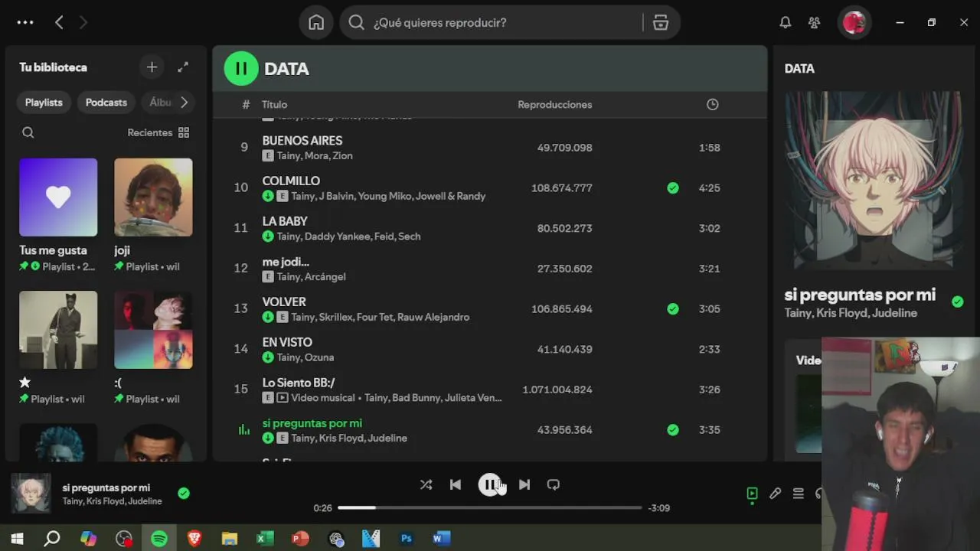Skip to the previous track
The width and height of the screenshot is (980, 551).
[456, 484]
